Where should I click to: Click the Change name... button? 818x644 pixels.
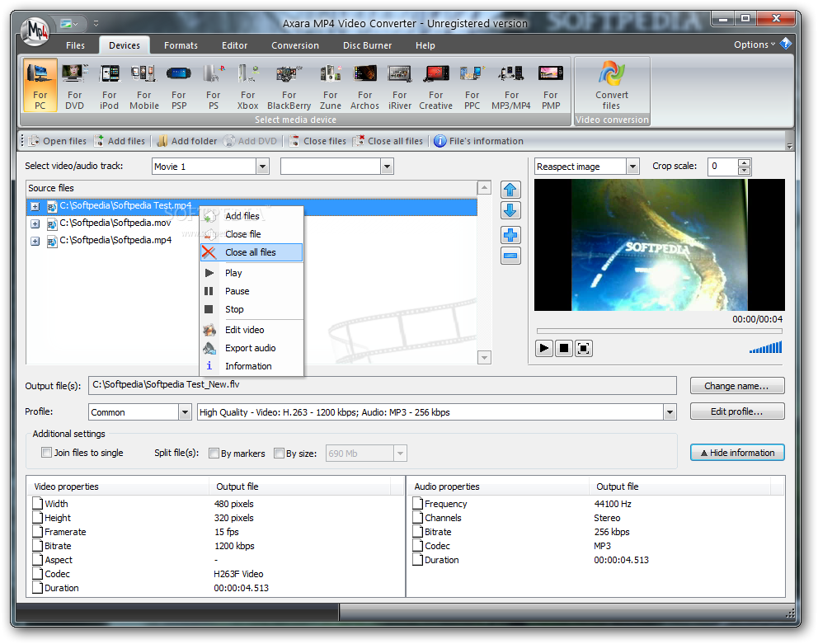(736, 386)
